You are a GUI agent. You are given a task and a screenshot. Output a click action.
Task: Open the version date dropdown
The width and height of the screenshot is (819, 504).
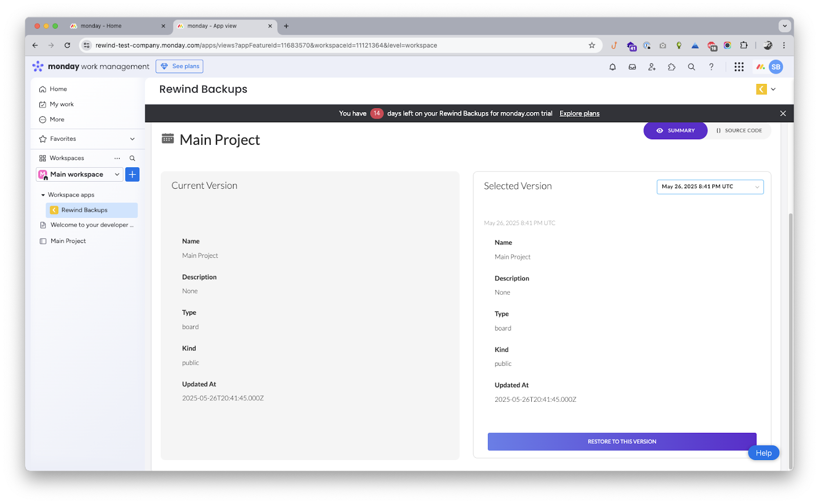710,187
